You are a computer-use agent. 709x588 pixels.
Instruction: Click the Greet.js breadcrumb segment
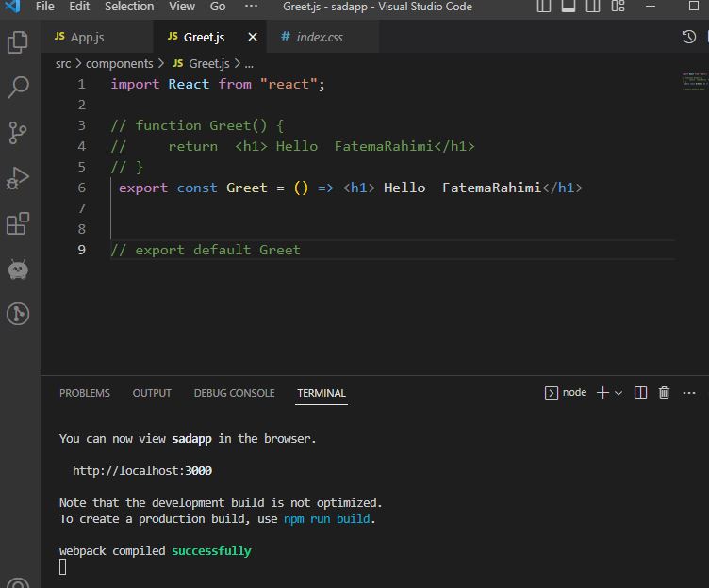tap(201, 64)
